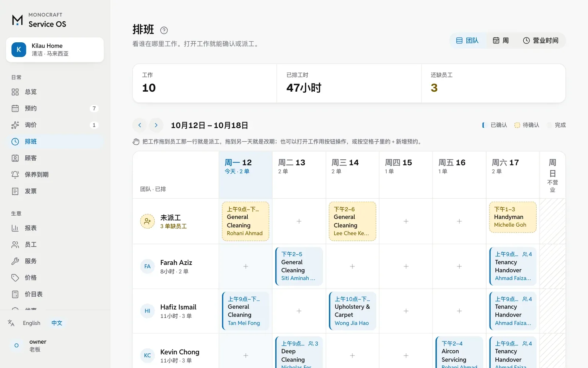The image size is (588, 368).
Task: Open 价目表 list icon in sidebar
Action: click(x=15, y=294)
